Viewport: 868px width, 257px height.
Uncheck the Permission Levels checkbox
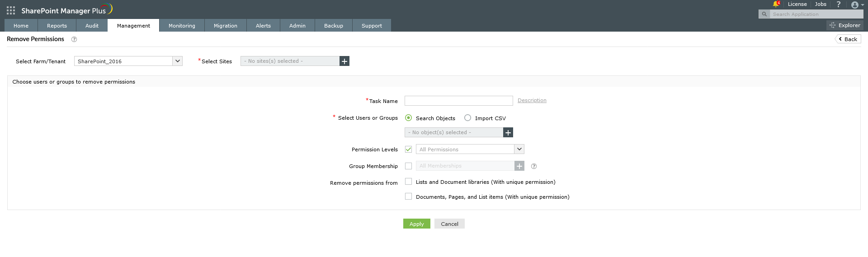pos(408,149)
